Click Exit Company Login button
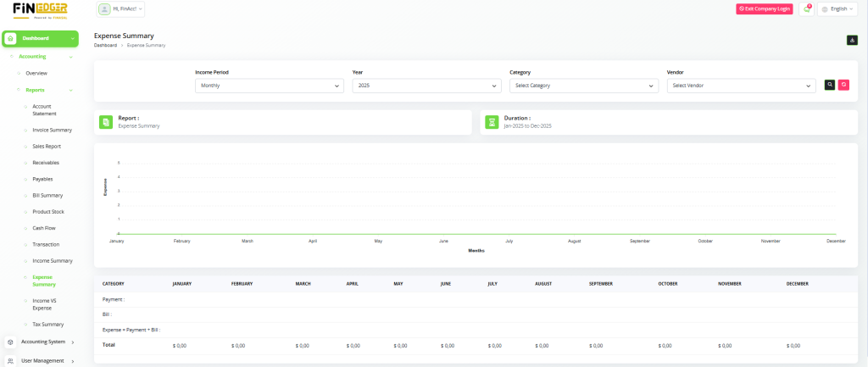This screenshot has height=367, width=868. coord(764,9)
